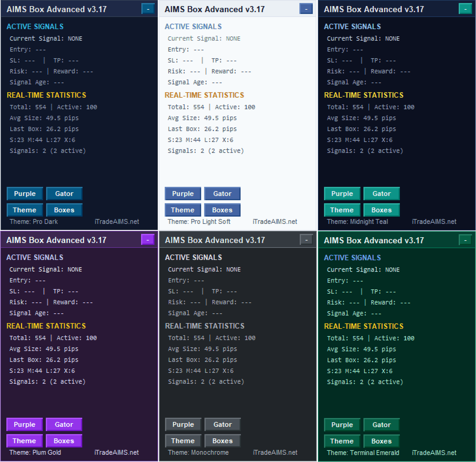The image size is (476, 462).
Task: Collapse the Monochrome panel via minus button
Action: [306, 240]
